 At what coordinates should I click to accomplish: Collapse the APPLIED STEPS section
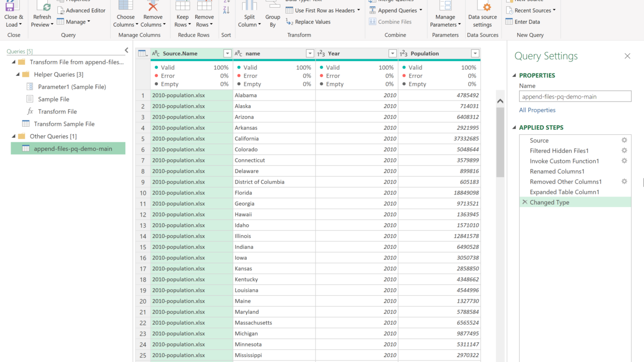514,128
